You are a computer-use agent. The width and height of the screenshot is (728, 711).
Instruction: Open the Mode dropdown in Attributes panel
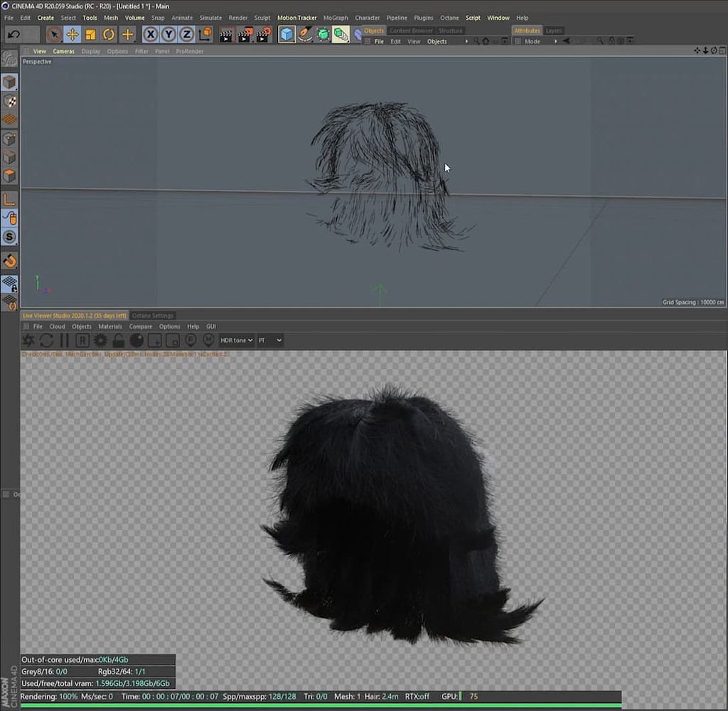534,41
